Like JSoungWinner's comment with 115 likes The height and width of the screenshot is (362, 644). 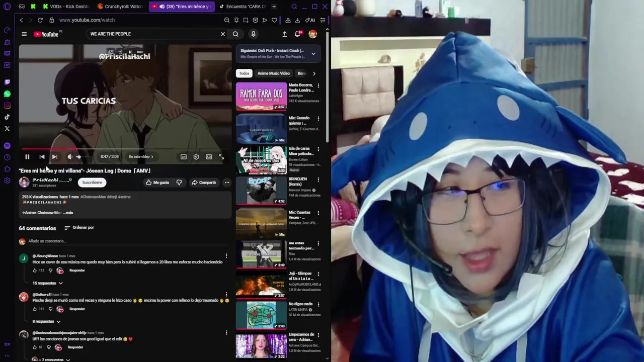click(x=35, y=270)
